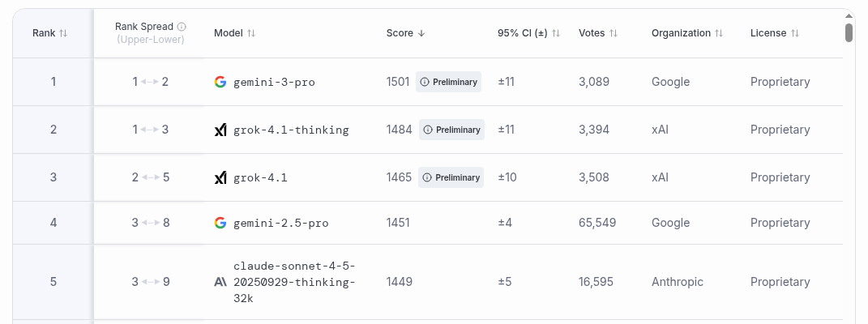Screen dimensions: 868x324
Task: Open the gemini-3-pro model name
Action: coord(274,82)
